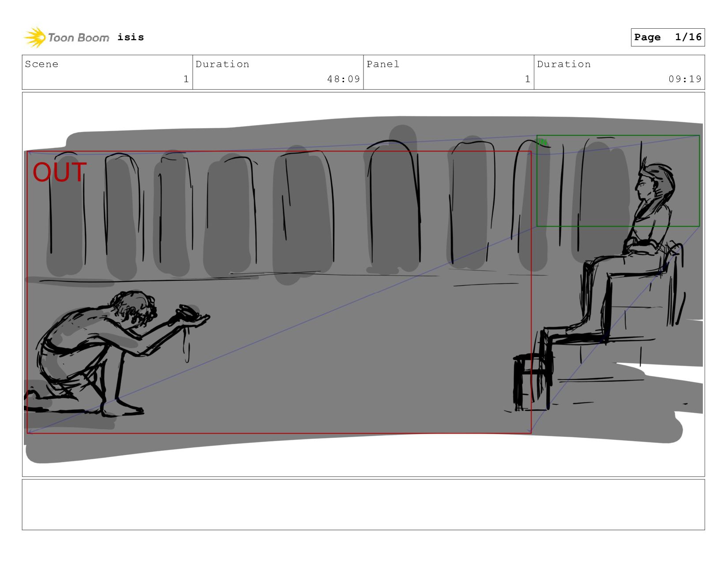Click the project title "isis"
Viewport: 728px width, 563px height.
tap(131, 37)
